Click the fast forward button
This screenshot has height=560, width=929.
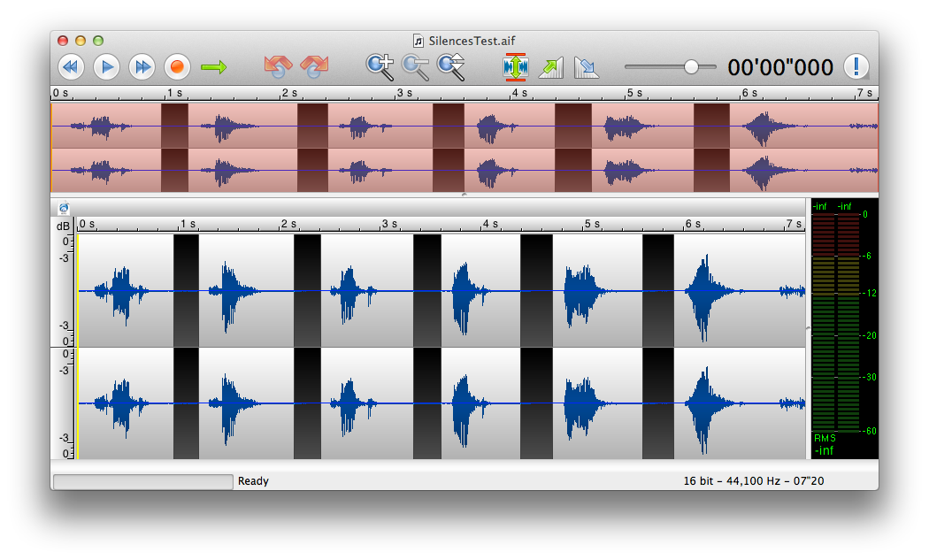click(142, 66)
